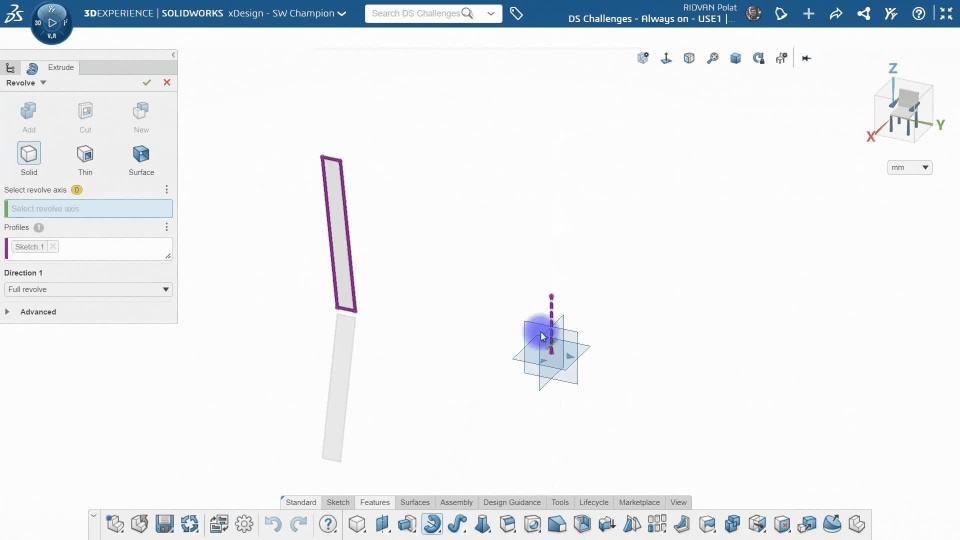The image size is (960, 540).
Task: Open the tag icon in top bar
Action: (x=516, y=13)
